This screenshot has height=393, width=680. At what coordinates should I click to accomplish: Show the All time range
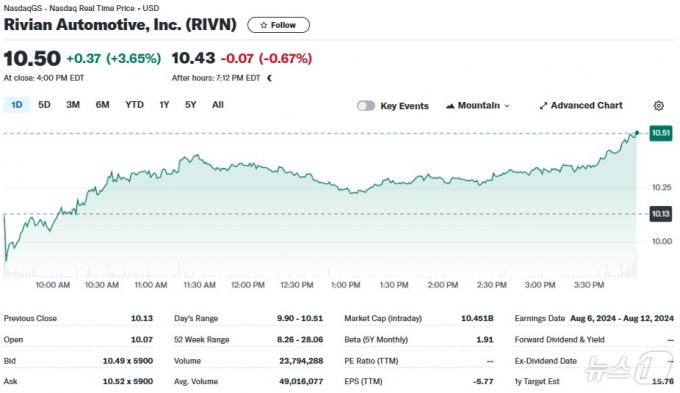pyautogui.click(x=218, y=105)
